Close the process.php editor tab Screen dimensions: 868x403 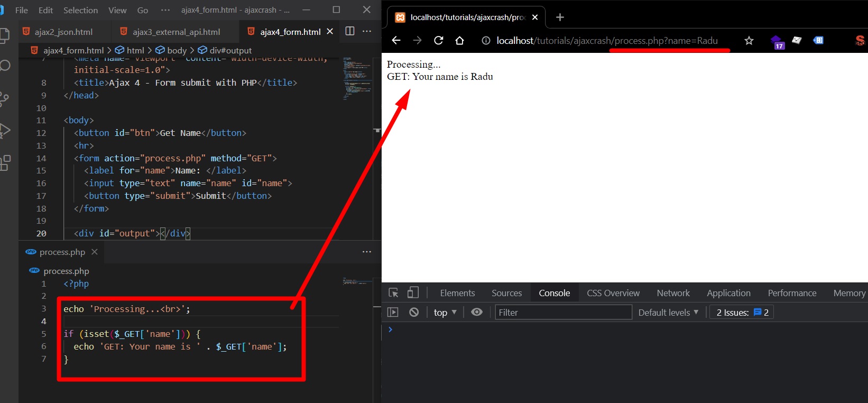click(95, 252)
